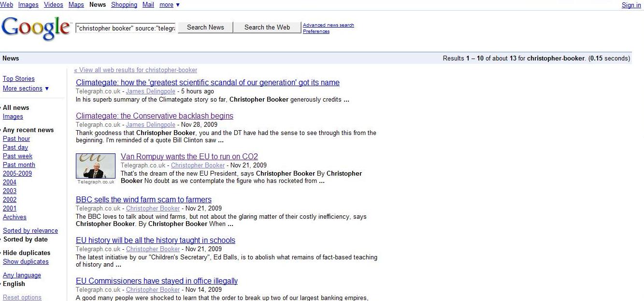Screen dimensions: 644x301
Task: Filter news to year 2003
Action: 10,191
